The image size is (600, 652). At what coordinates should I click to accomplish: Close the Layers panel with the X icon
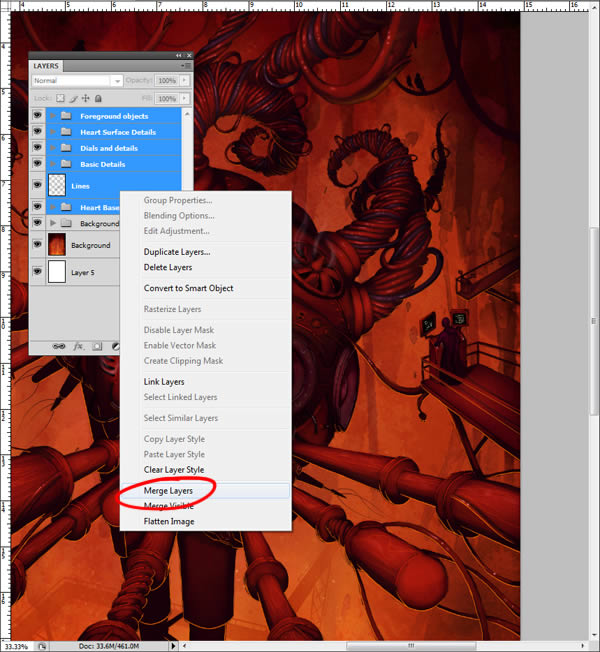189,55
